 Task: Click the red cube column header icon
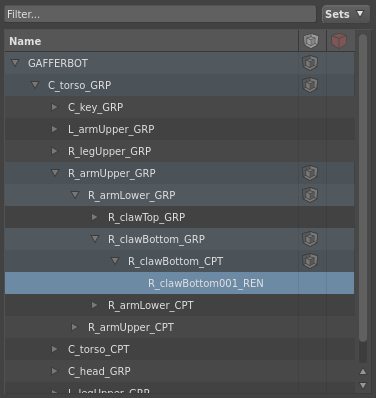[339, 41]
